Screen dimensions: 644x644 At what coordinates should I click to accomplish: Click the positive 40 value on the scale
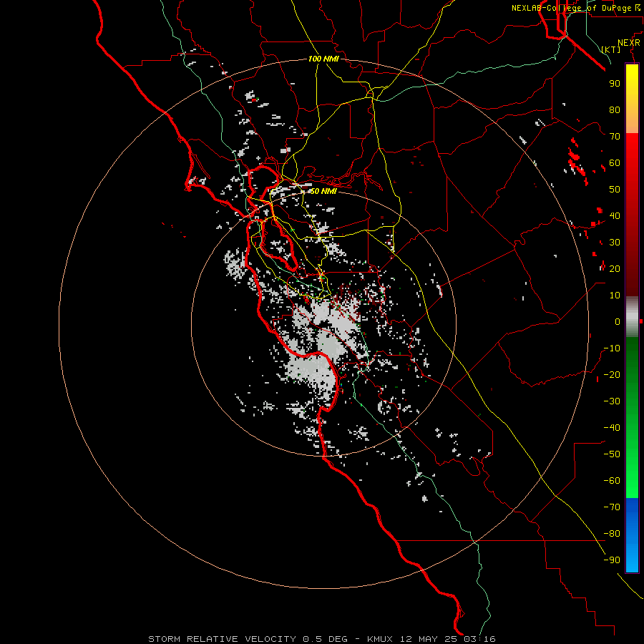pos(615,215)
